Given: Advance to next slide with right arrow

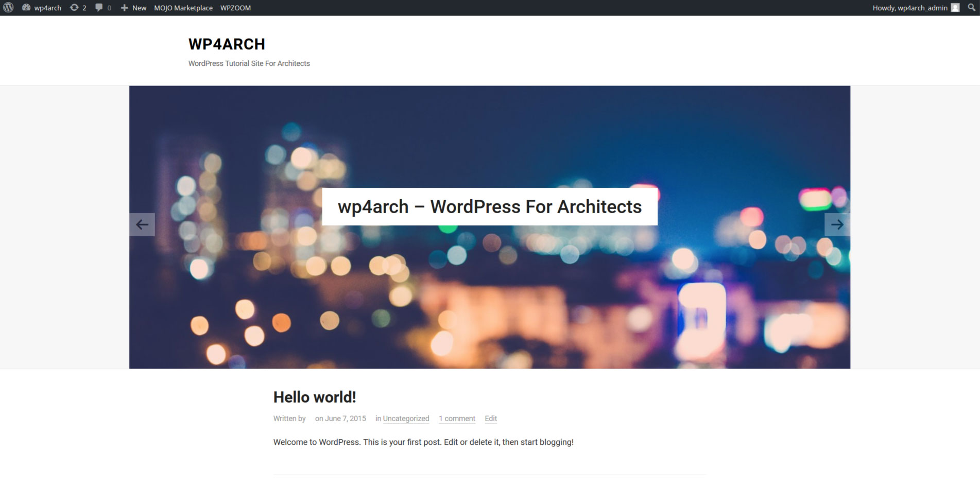Looking at the screenshot, I should pyautogui.click(x=837, y=224).
